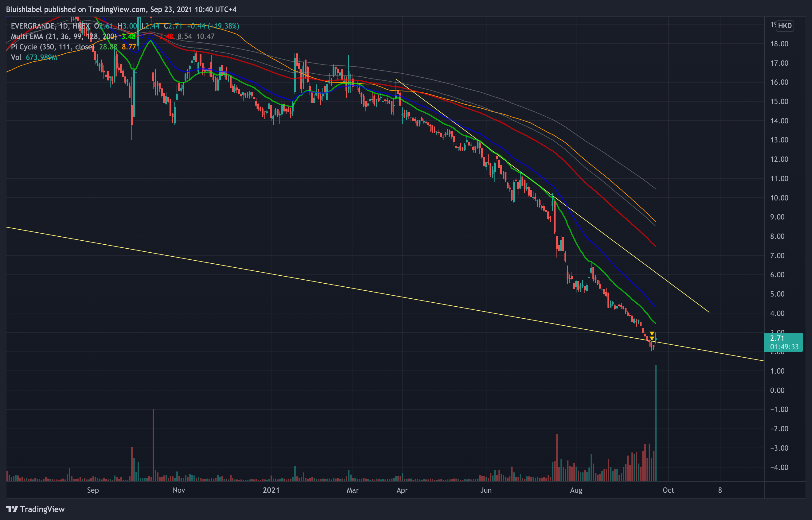The width and height of the screenshot is (812, 520).
Task: Click the 16.00 price axis label
Action: [x=779, y=82]
